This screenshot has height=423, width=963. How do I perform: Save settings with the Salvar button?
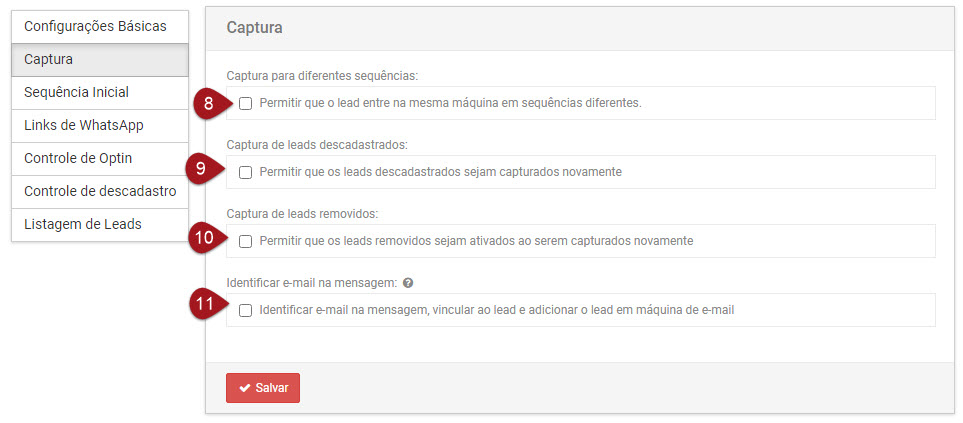(x=263, y=388)
